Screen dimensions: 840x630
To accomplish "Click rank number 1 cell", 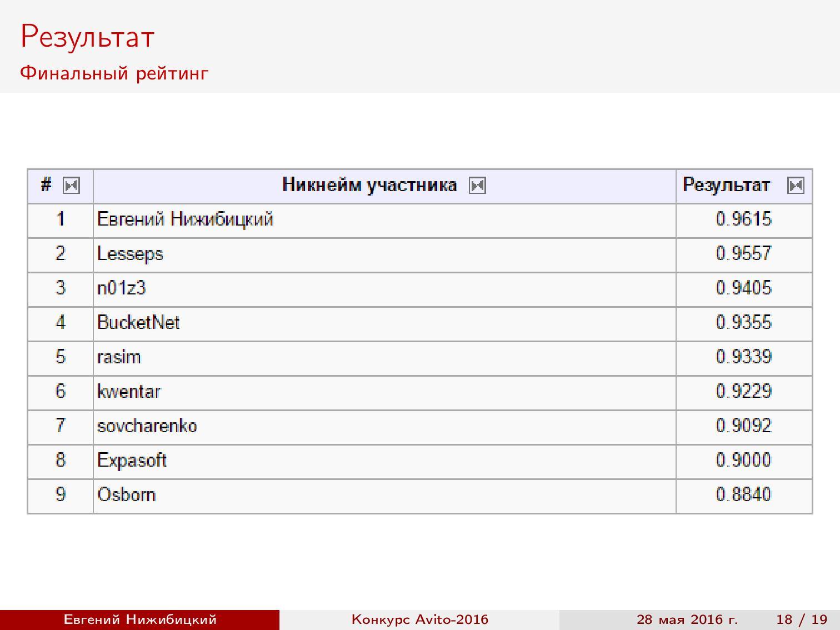I will [x=61, y=221].
